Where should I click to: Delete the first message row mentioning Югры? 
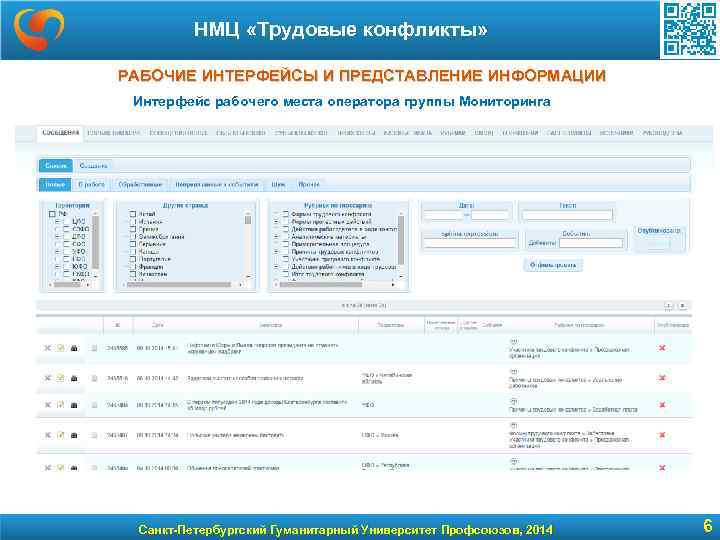click(x=48, y=348)
